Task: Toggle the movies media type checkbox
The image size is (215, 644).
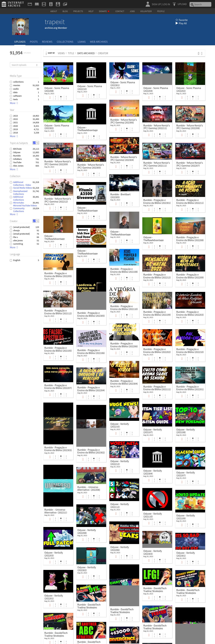Action: pos(11,85)
